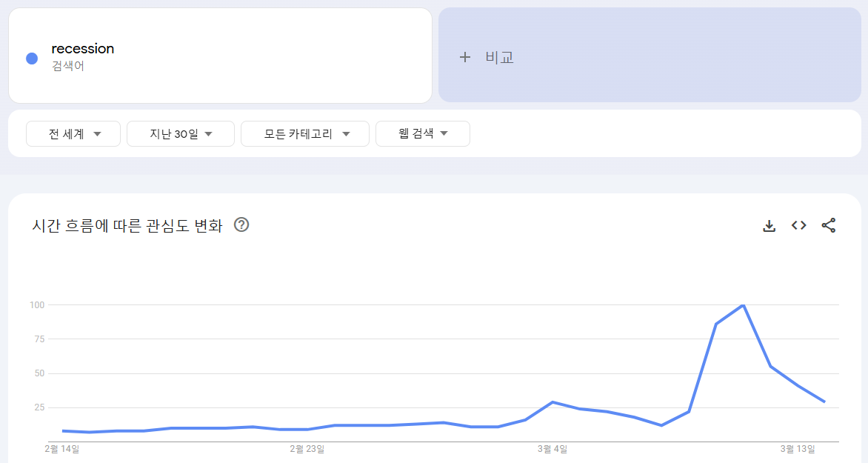Viewport: 868px width, 463px height.
Task: Click the 시간 흐름에 따른 관심도 변화 heading
Action: tap(127, 226)
